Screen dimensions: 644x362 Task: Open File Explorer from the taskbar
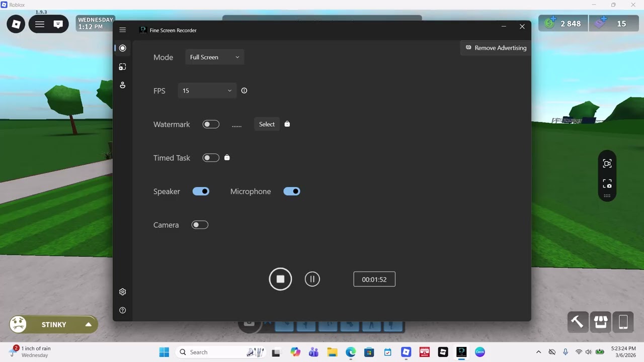coord(332,352)
